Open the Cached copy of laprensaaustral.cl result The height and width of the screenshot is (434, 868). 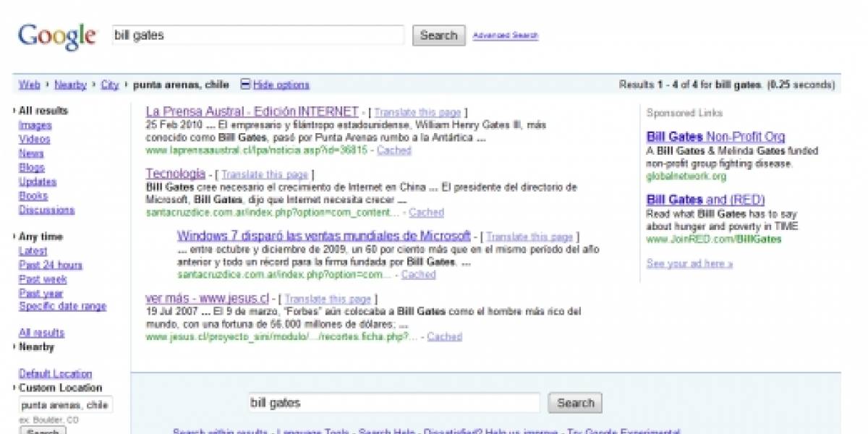click(x=394, y=150)
